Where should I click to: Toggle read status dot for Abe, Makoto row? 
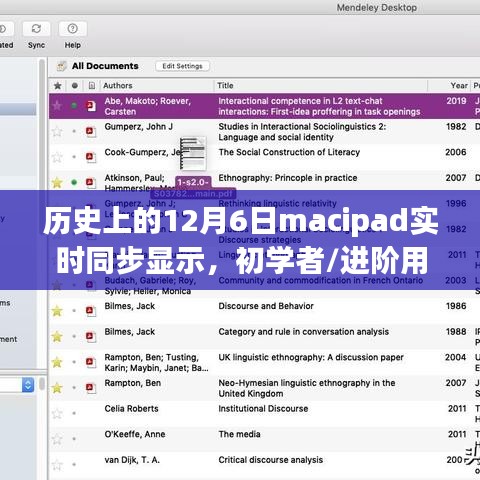[74, 106]
